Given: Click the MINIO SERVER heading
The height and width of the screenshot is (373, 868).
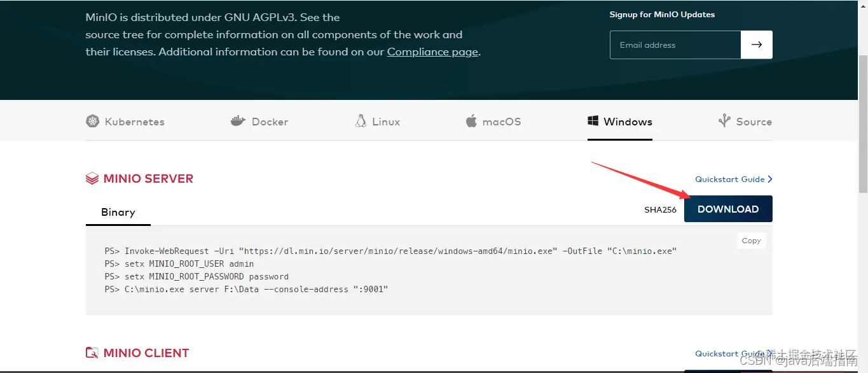Looking at the screenshot, I should click(x=148, y=179).
